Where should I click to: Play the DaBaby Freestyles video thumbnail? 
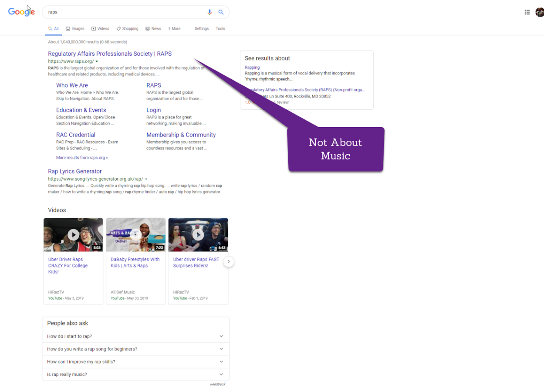pos(135,235)
